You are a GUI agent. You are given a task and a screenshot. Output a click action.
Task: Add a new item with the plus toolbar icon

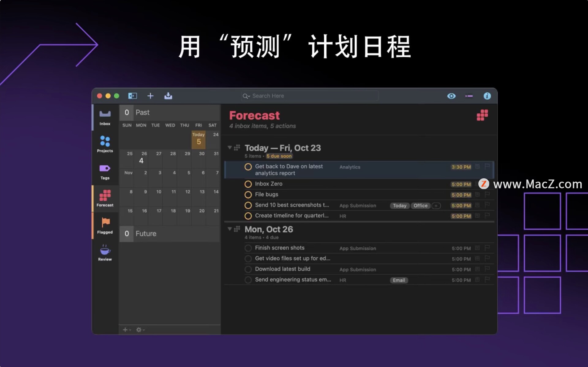150,96
